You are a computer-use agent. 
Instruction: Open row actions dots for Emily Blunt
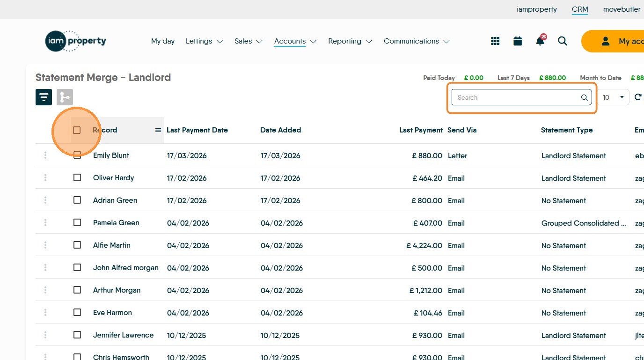pyautogui.click(x=45, y=155)
